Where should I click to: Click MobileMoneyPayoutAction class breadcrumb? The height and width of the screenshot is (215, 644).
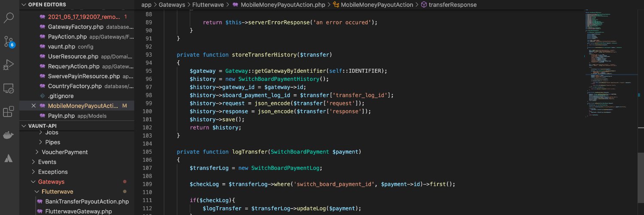[x=377, y=5]
